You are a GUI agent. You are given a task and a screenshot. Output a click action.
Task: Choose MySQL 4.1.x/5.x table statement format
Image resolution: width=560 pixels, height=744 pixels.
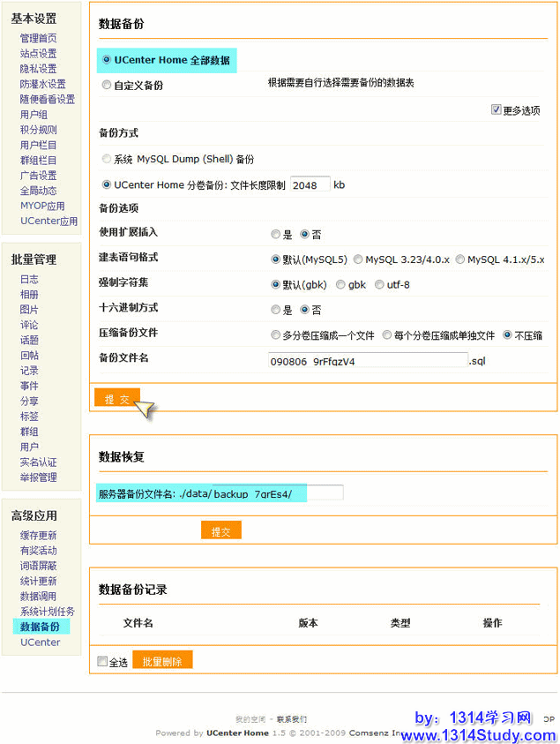pyautogui.click(x=460, y=259)
